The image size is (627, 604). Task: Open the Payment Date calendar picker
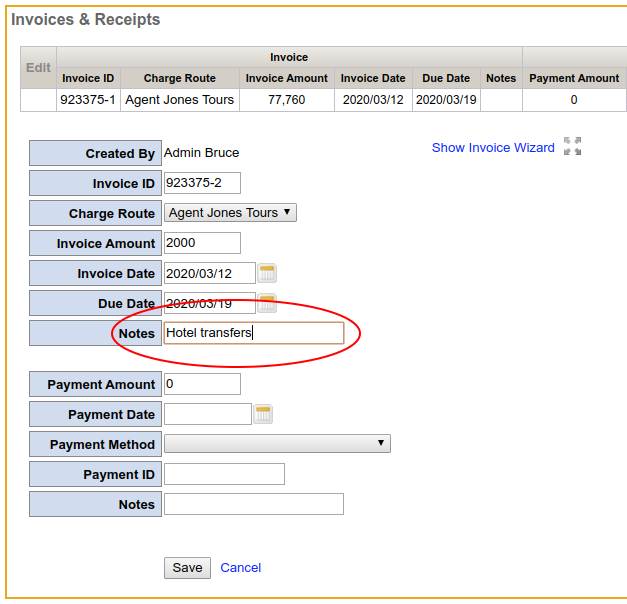pos(263,414)
